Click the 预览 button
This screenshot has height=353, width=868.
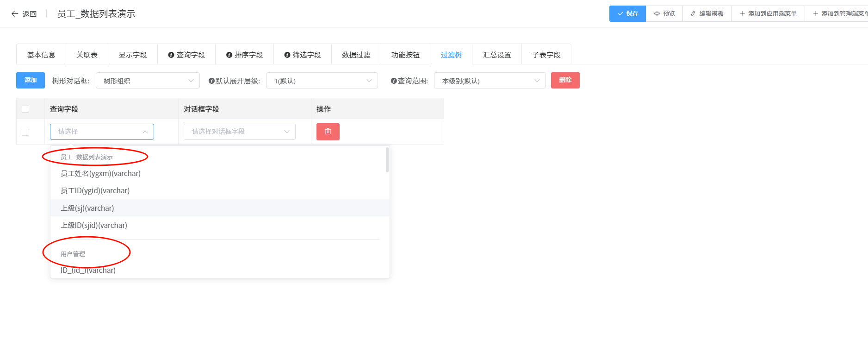click(664, 13)
